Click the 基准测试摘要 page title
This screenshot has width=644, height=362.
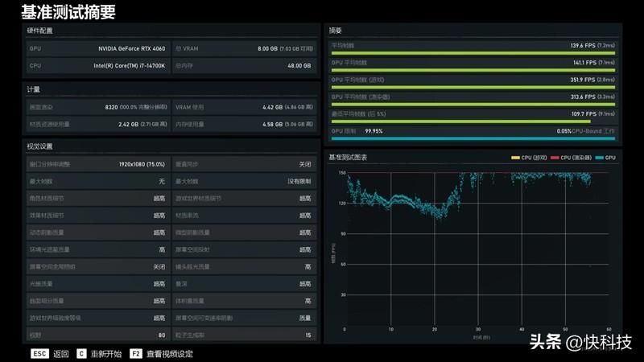click(68, 12)
